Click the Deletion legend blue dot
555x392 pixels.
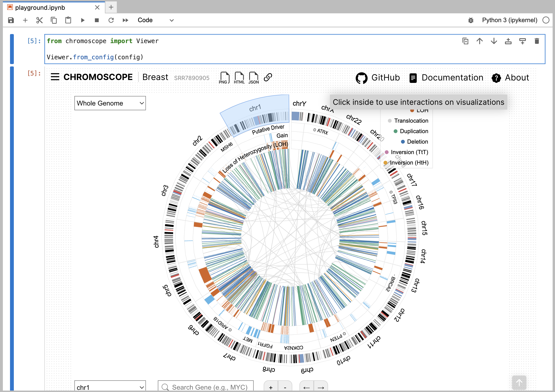pyautogui.click(x=403, y=142)
